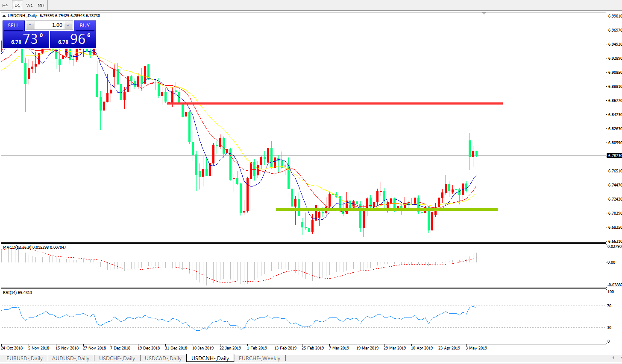Click the 1.00 volume input field
622x364 pixels.
(49, 25)
